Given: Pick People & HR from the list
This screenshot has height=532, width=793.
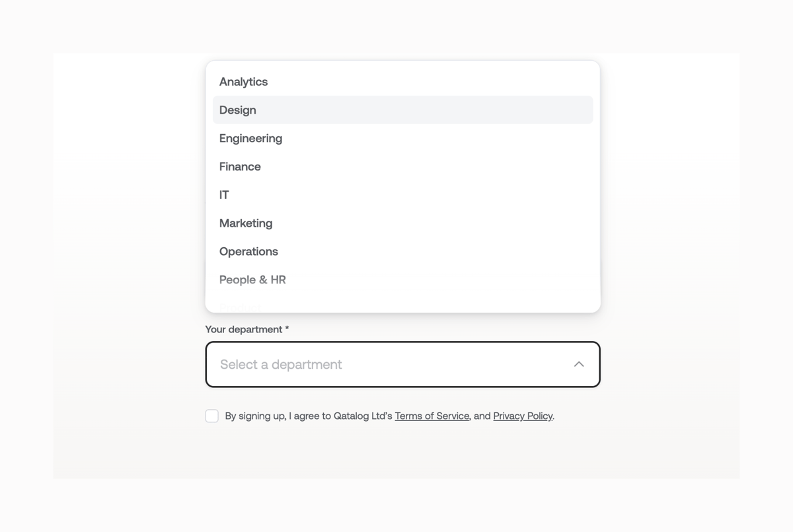Looking at the screenshot, I should pos(252,280).
